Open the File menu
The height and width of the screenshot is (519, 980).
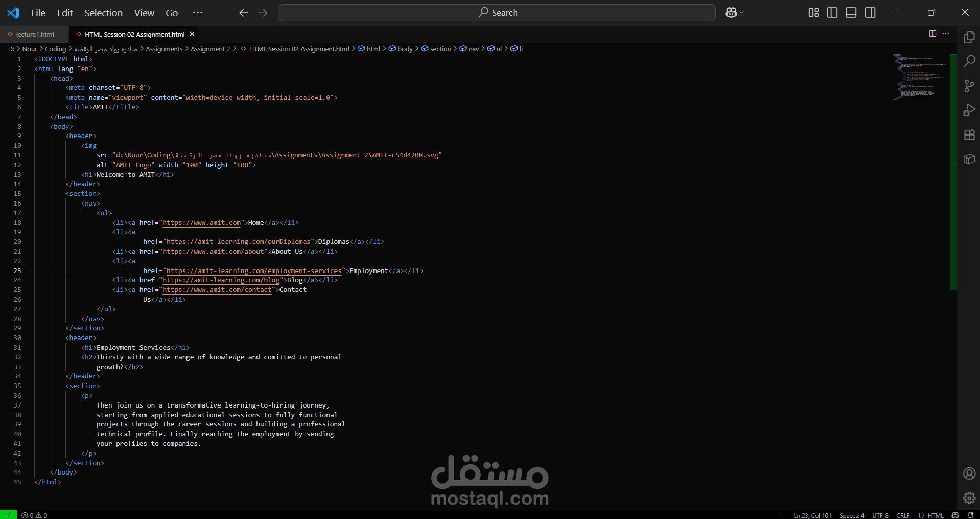point(38,13)
